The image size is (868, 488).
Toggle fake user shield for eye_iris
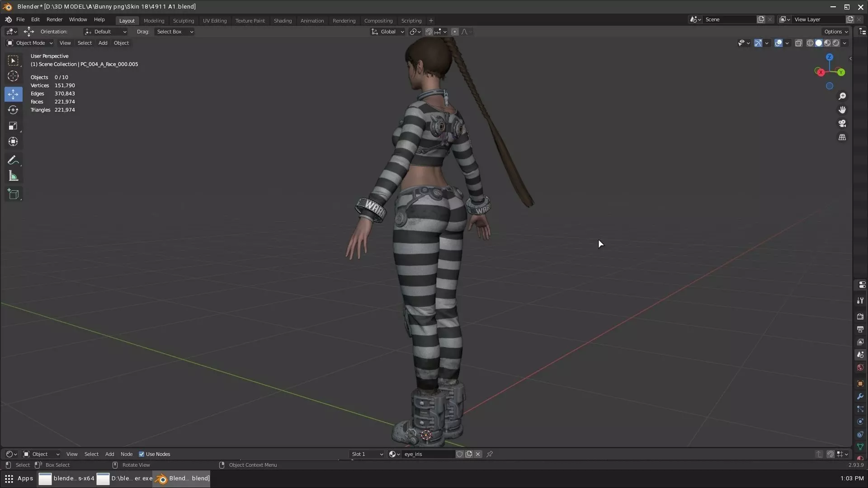coord(459,454)
